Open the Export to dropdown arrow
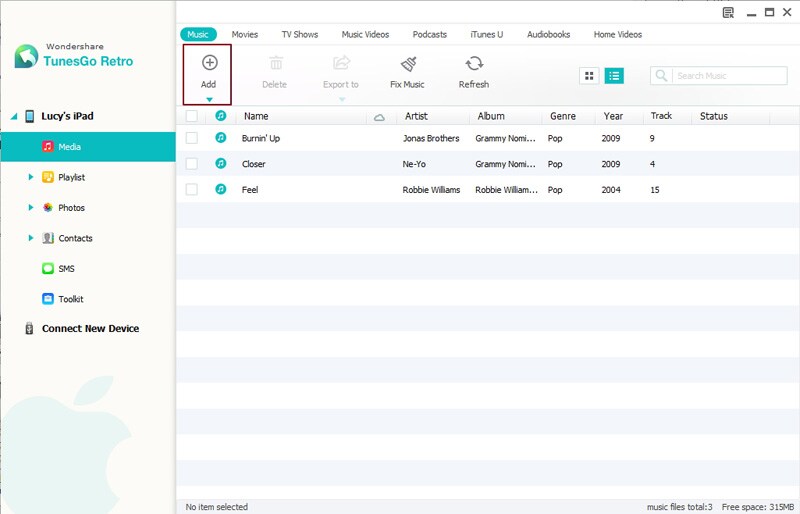 click(342, 100)
